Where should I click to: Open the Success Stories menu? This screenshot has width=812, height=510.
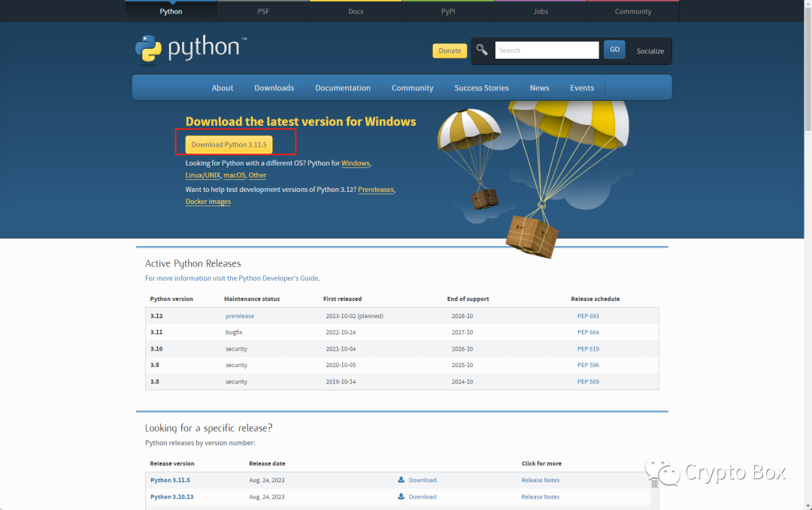pyautogui.click(x=482, y=88)
